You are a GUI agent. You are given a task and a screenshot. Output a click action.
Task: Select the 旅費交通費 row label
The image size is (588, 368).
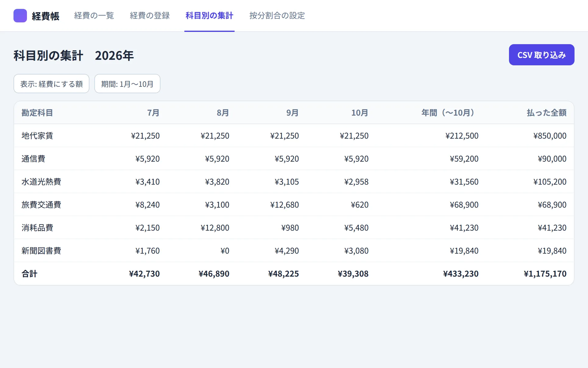(x=41, y=205)
